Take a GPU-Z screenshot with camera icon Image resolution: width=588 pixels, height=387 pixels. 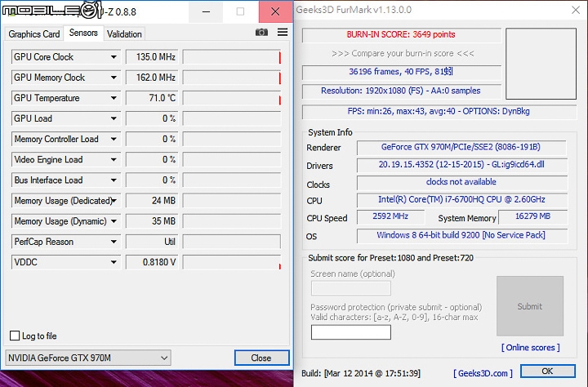261,33
